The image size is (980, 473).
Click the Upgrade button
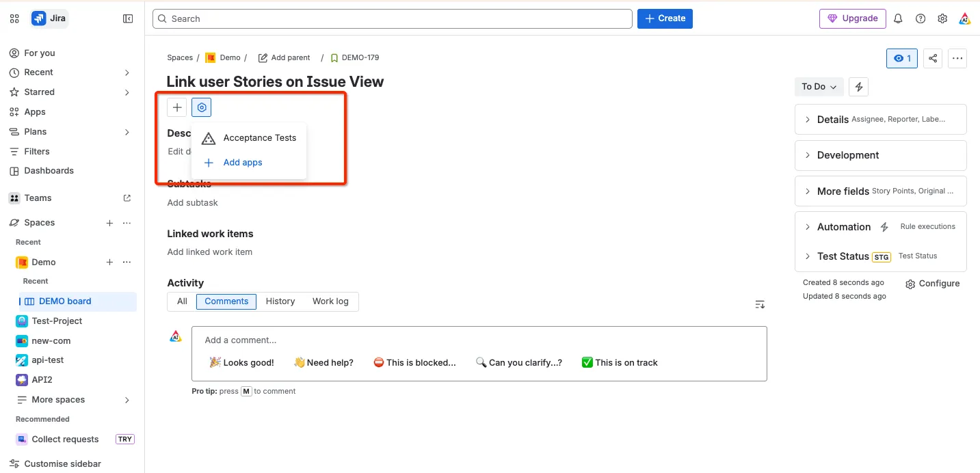tap(853, 18)
